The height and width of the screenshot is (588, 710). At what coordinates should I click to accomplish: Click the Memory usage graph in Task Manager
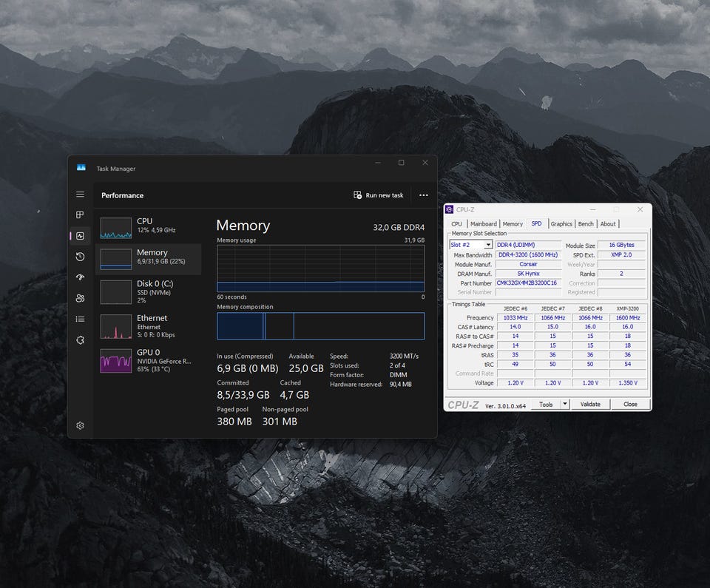pyautogui.click(x=320, y=268)
